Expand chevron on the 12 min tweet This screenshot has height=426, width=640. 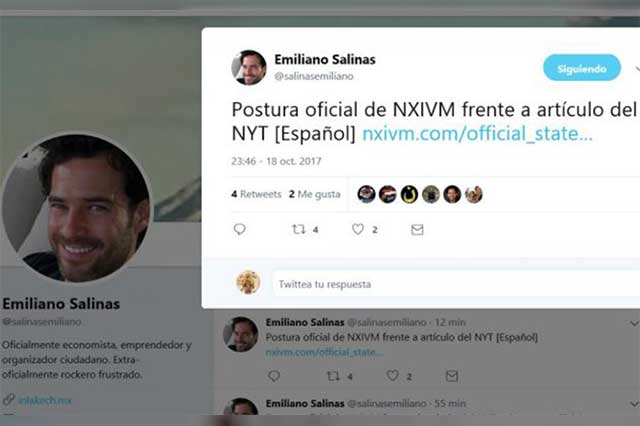[x=634, y=323]
